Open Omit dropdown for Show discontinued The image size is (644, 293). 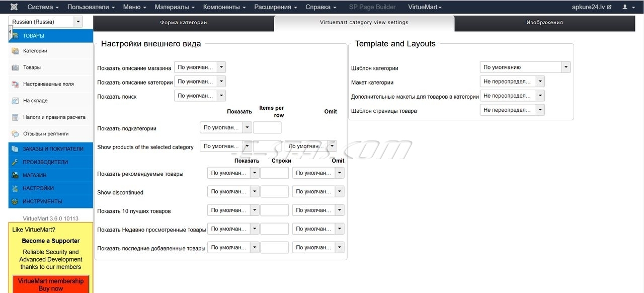[318, 191]
